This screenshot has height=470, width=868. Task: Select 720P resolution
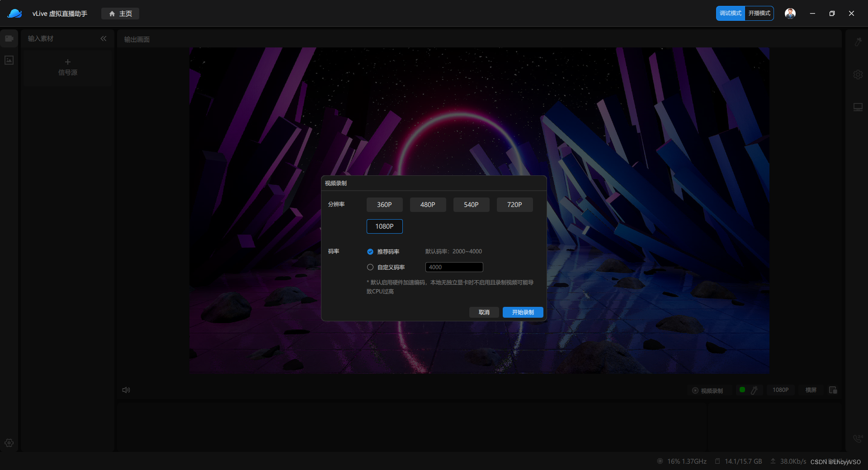[514, 205]
